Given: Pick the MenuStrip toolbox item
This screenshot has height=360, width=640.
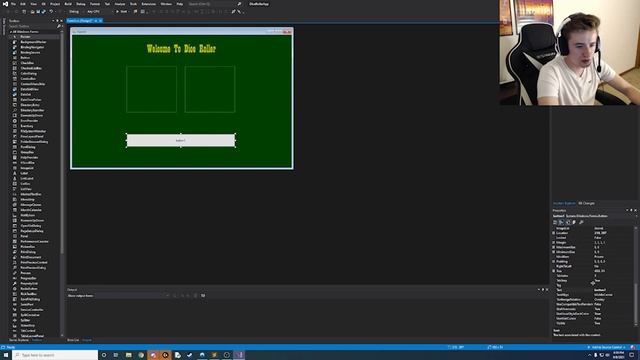Looking at the screenshot, I should [x=28, y=200].
